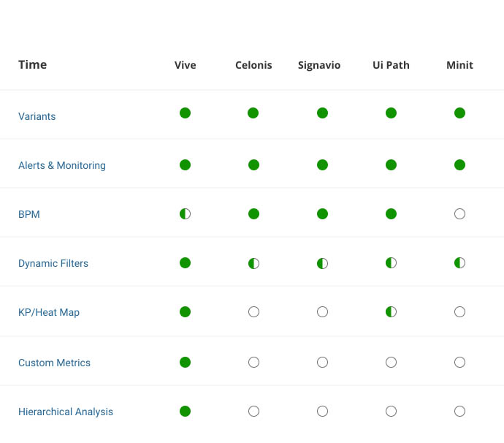Click Celonis empty circle in KP/Heat Map row
This screenshot has width=504, height=443.
[x=253, y=311]
